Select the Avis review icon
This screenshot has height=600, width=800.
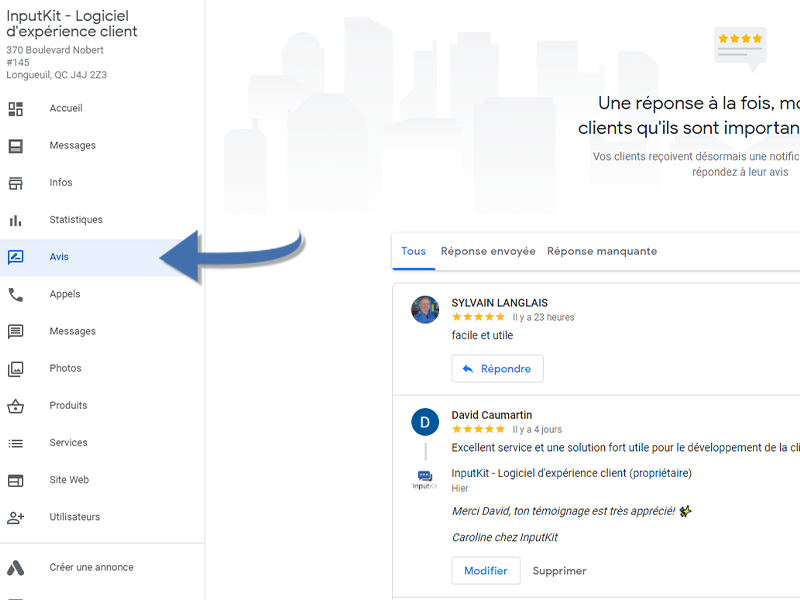tap(16, 257)
